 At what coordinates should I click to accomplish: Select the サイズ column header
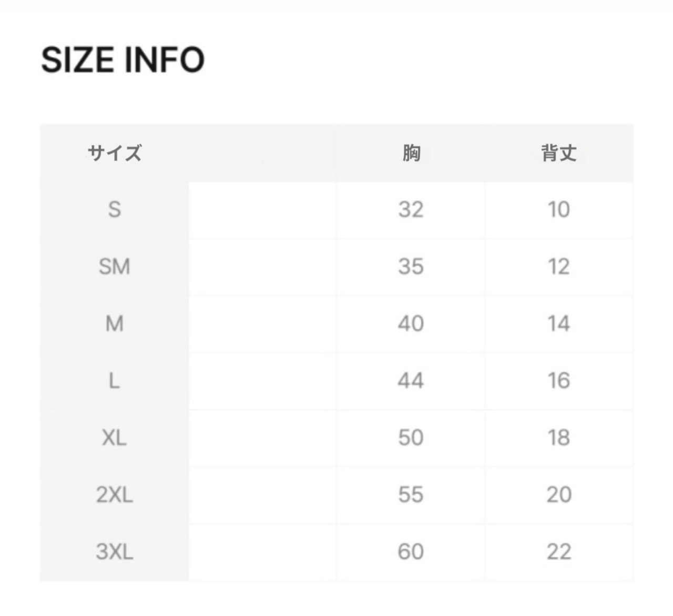click(115, 153)
